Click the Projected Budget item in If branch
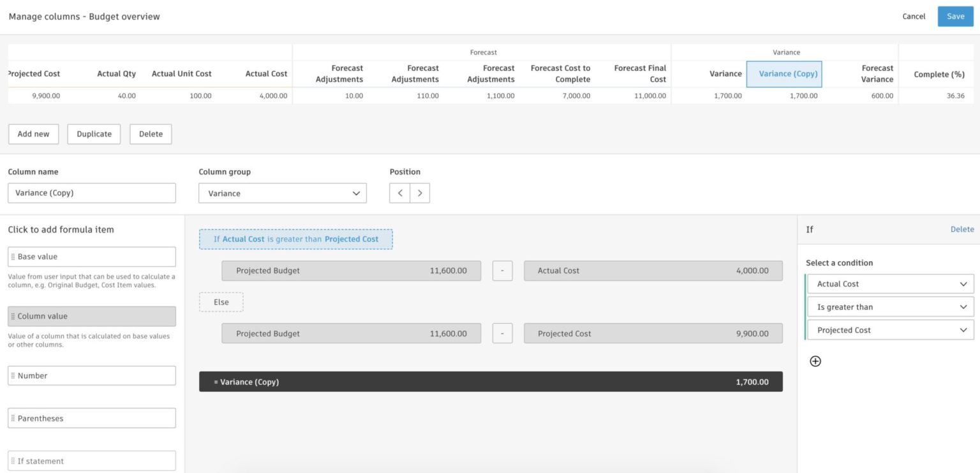The image size is (980, 473). pos(352,271)
